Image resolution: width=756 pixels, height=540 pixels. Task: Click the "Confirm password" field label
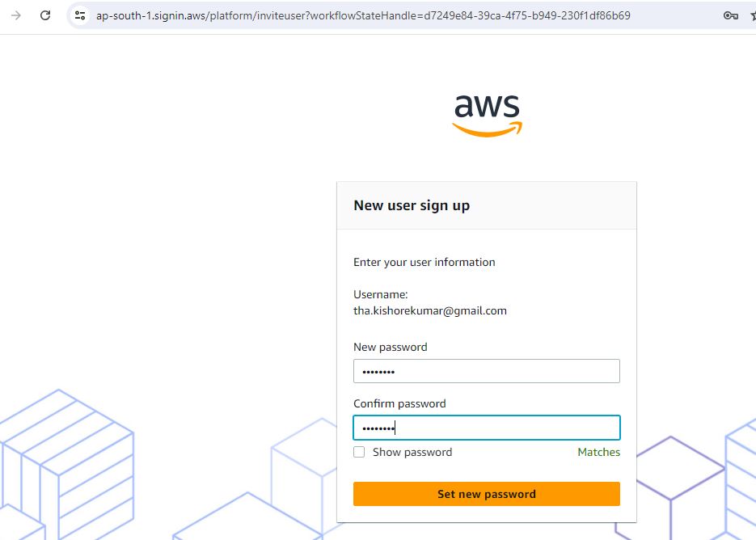(x=399, y=403)
